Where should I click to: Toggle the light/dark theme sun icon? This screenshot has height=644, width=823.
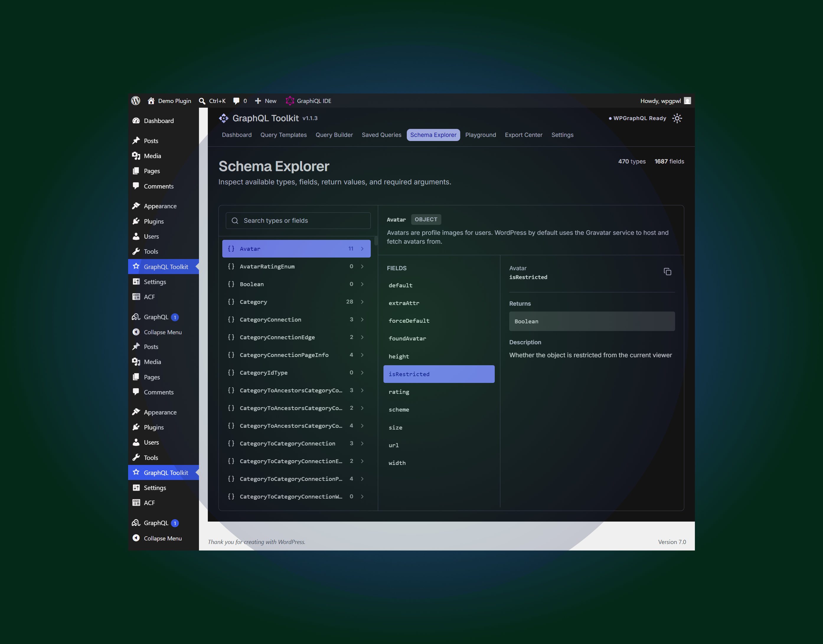pyautogui.click(x=677, y=118)
